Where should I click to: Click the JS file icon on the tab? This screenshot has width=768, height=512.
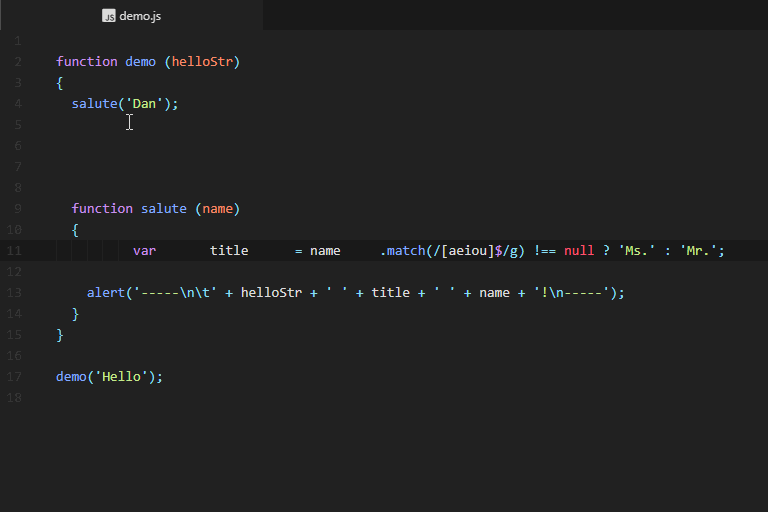click(108, 16)
